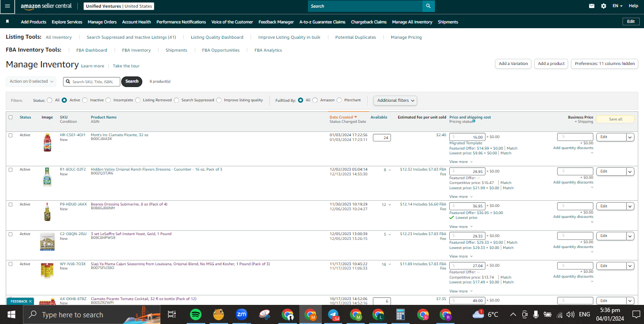
Task: Open Zoom from the taskbar
Action: point(242,314)
